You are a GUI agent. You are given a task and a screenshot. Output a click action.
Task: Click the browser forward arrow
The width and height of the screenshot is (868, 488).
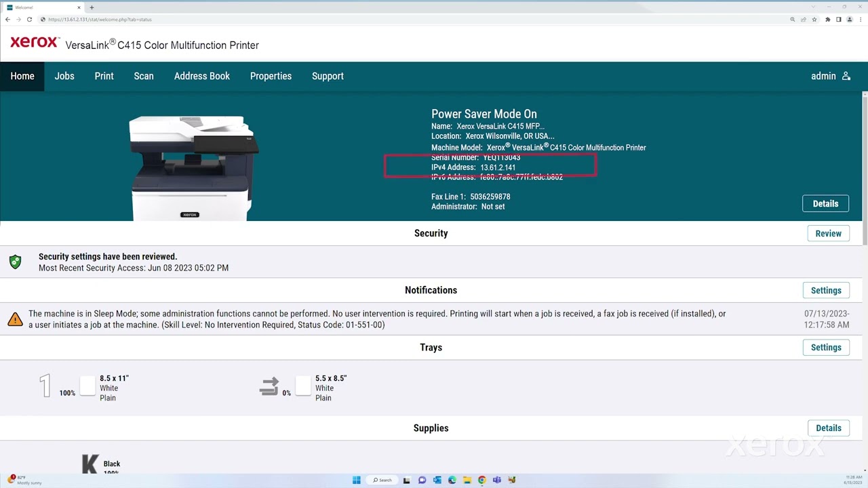pyautogui.click(x=18, y=20)
